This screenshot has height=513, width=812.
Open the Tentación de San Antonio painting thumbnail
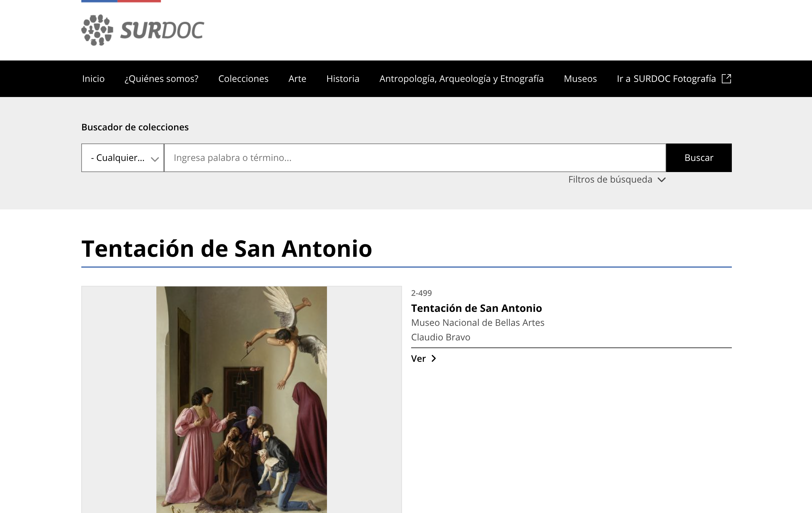pos(241,399)
